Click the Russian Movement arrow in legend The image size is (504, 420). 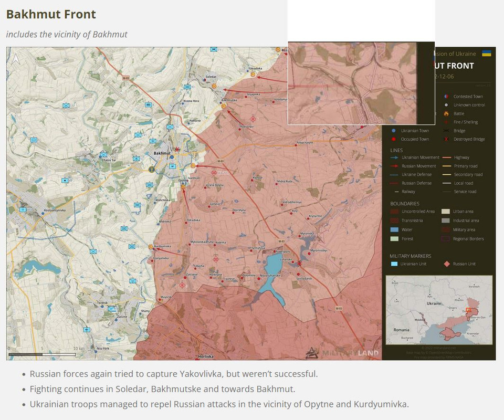394,166
